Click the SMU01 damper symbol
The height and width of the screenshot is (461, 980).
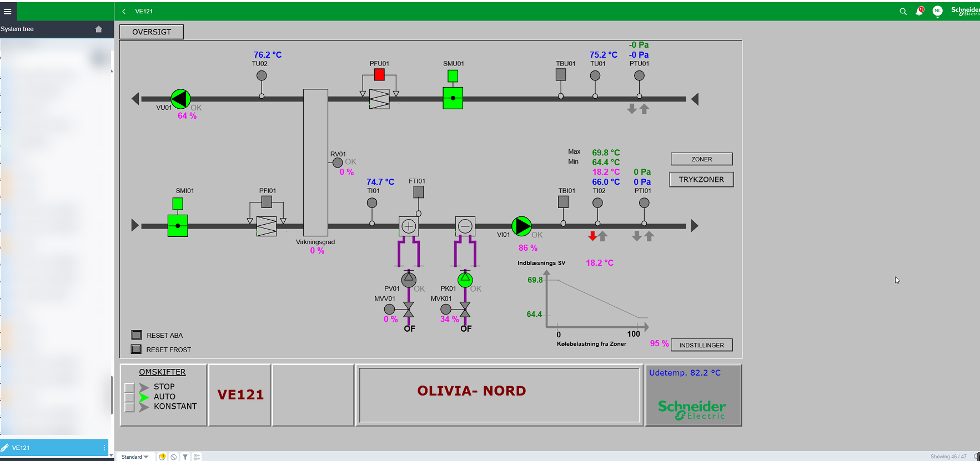click(453, 98)
